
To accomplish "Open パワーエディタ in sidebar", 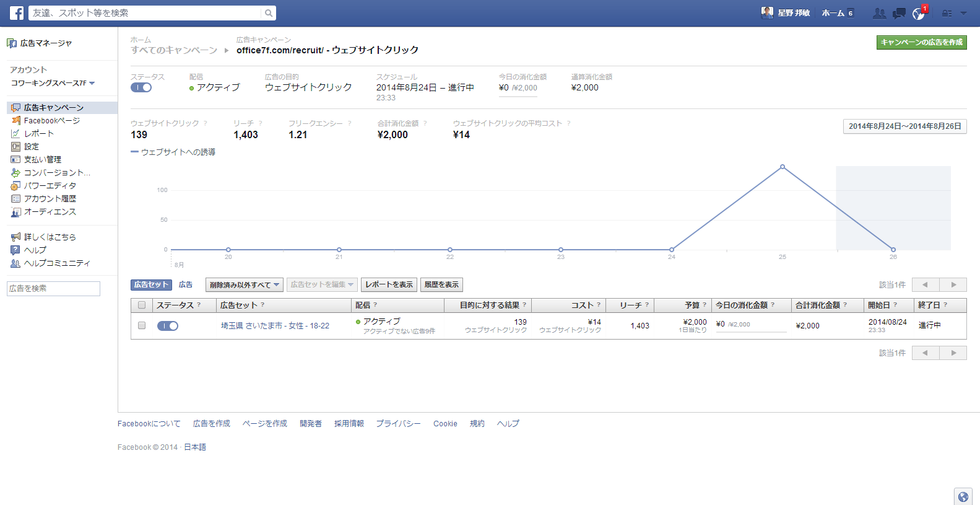I will (50, 186).
